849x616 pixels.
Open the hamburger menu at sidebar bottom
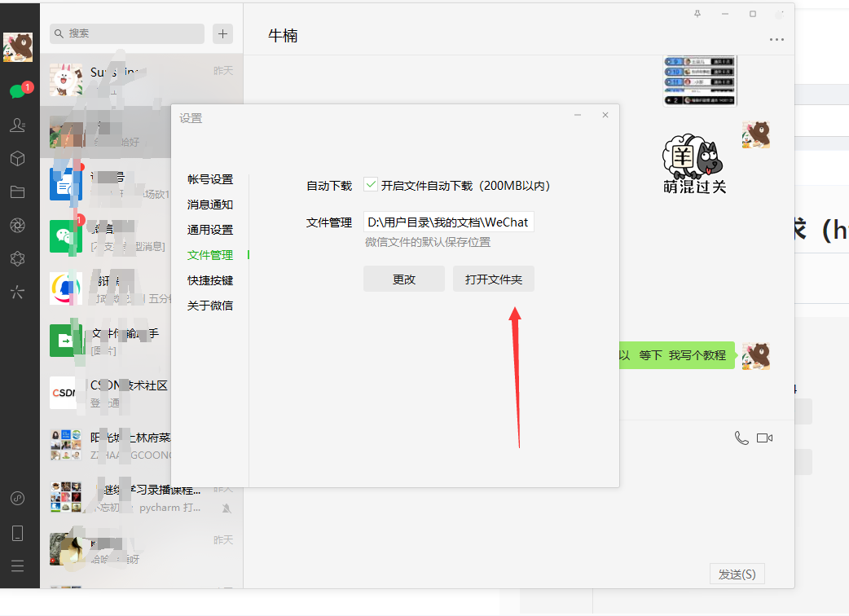[18, 565]
